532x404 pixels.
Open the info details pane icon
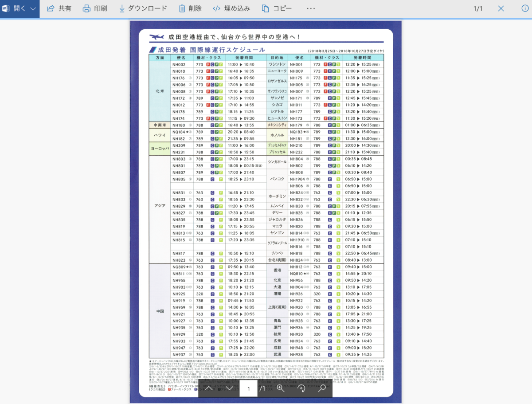[x=525, y=8]
